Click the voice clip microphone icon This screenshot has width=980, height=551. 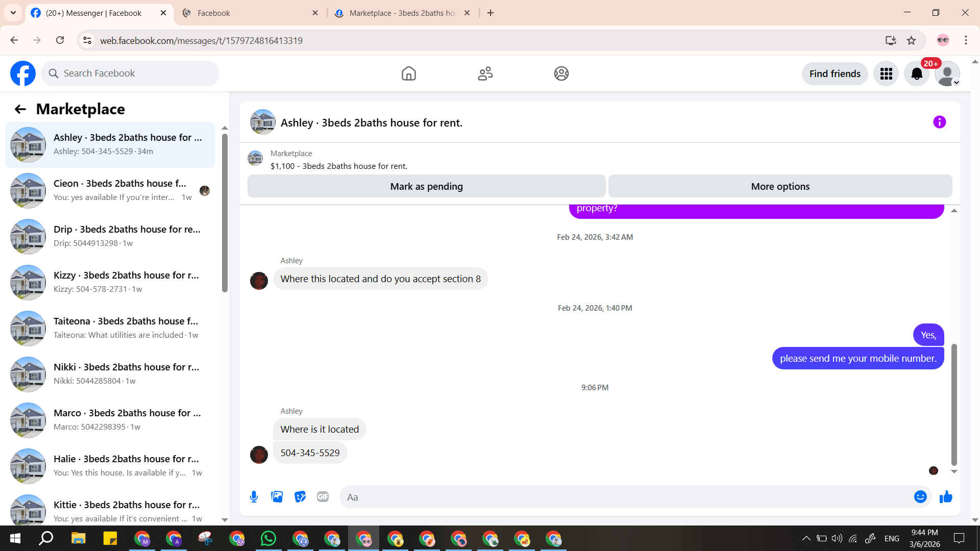point(254,497)
